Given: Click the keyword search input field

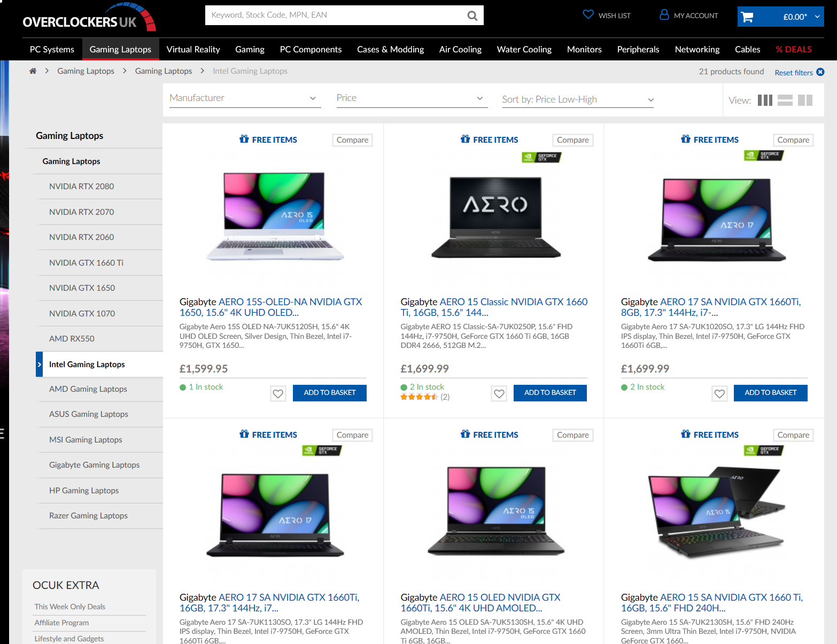Looking at the screenshot, I should [x=334, y=15].
